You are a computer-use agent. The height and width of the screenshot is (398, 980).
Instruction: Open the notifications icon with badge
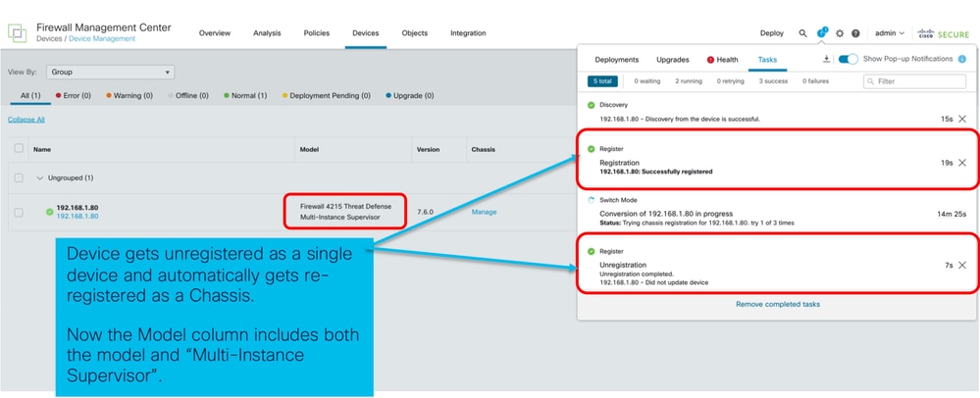821,33
